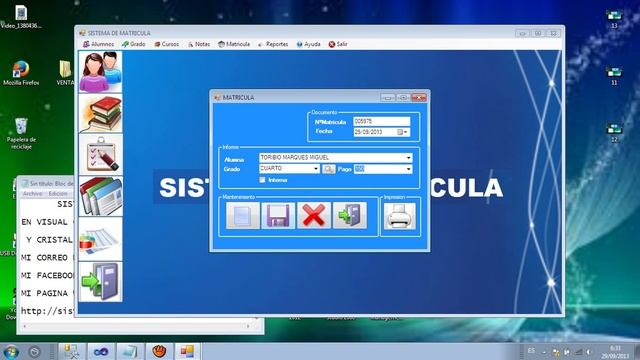Switch to the Notepad taskbar button
Image resolution: width=640 pixels, height=360 pixels.
pyautogui.click(x=130, y=351)
